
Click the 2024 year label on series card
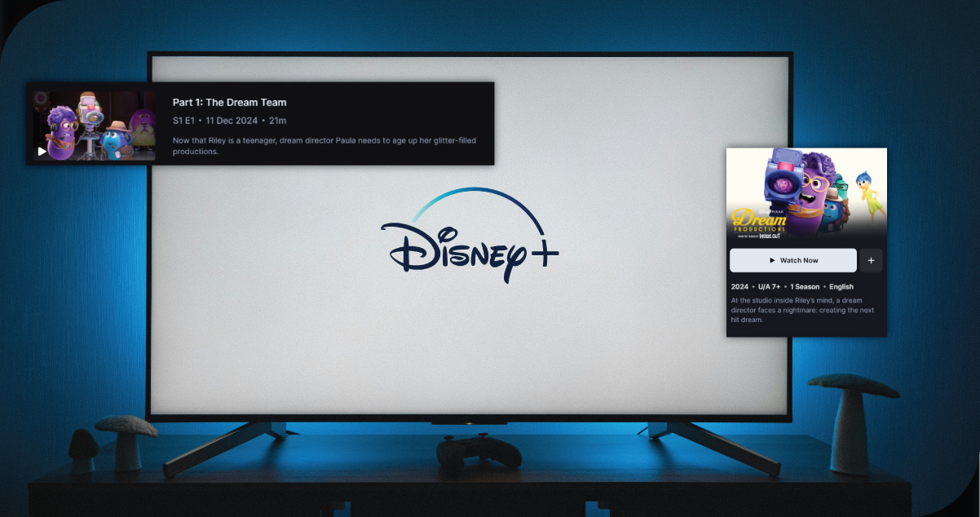click(739, 287)
